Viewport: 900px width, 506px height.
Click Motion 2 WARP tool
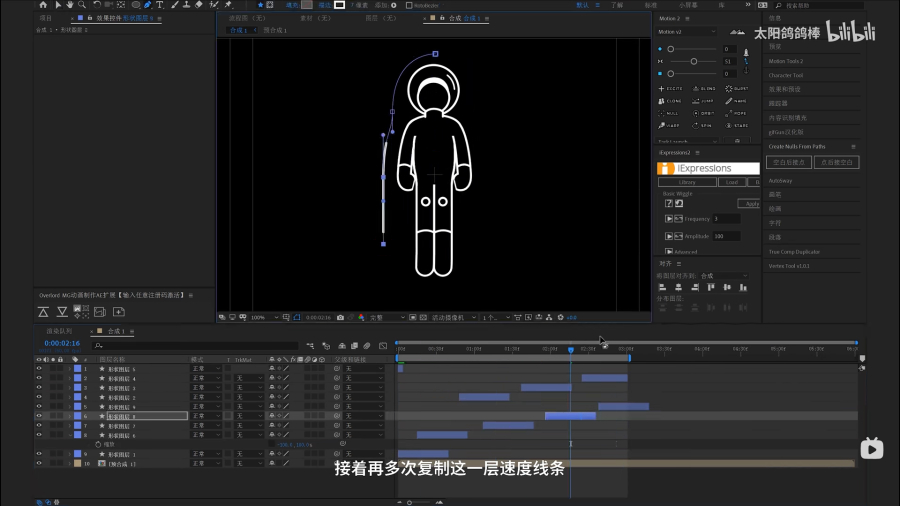pos(669,125)
